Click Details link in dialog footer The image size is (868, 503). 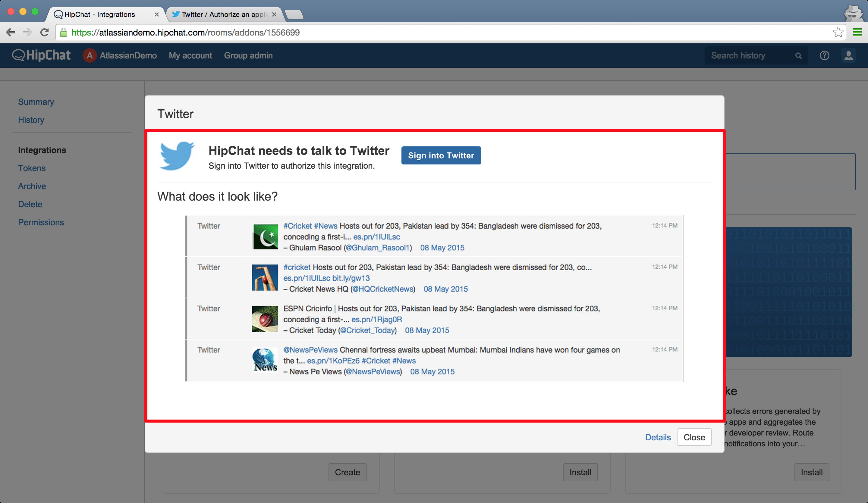[658, 437]
